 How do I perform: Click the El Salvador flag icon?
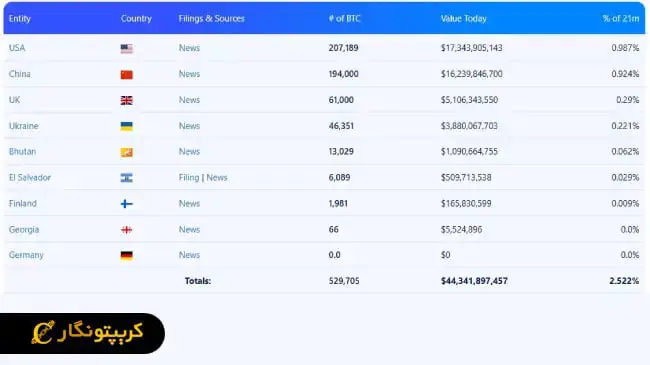[x=127, y=178]
